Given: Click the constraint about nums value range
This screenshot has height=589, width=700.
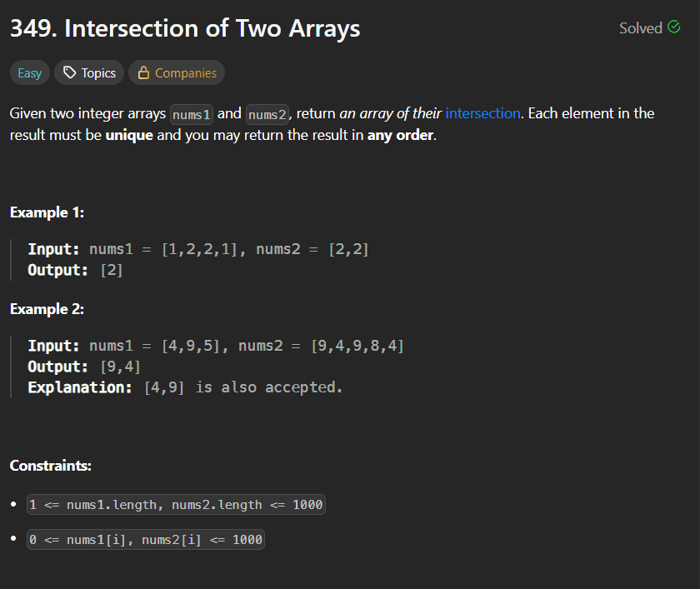Looking at the screenshot, I should point(143,539).
